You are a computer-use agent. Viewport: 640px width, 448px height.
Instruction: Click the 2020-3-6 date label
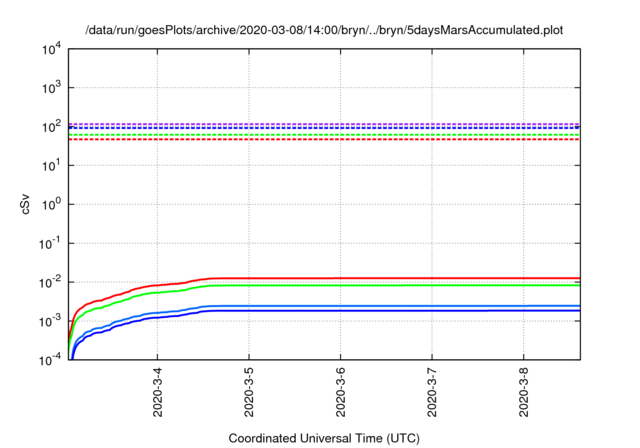[341, 392]
